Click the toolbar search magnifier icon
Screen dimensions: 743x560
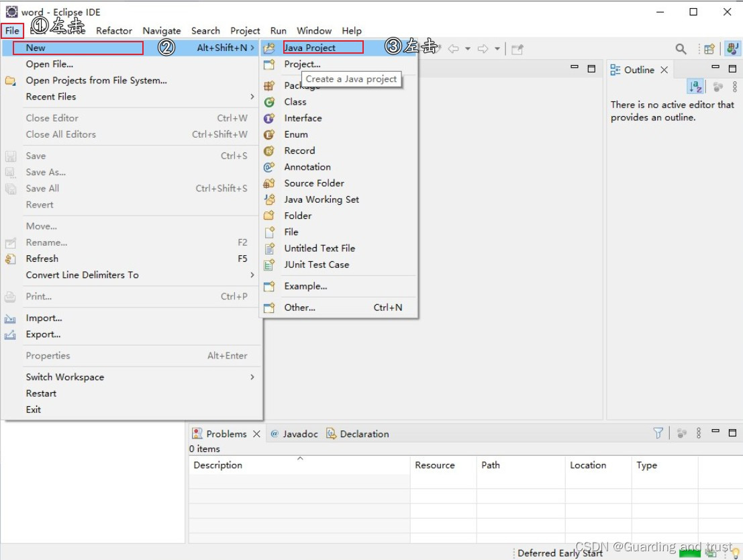click(x=681, y=49)
